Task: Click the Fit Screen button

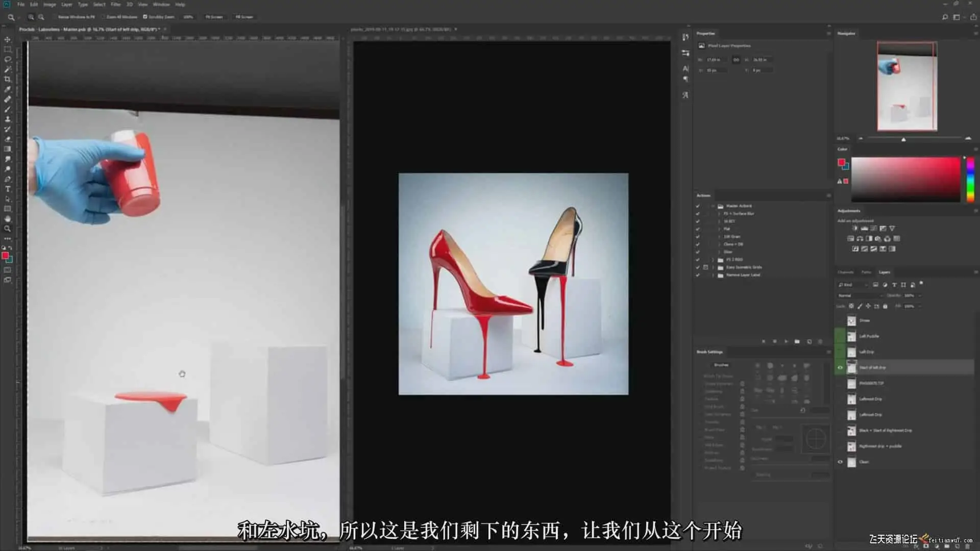Action: [214, 17]
